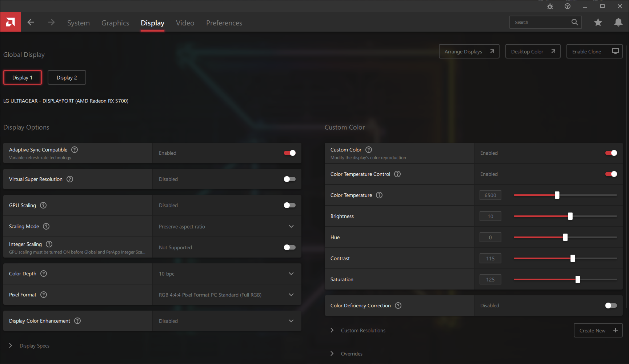The height and width of the screenshot is (364, 629).
Task: Open the Preferences tab
Action: click(x=224, y=23)
